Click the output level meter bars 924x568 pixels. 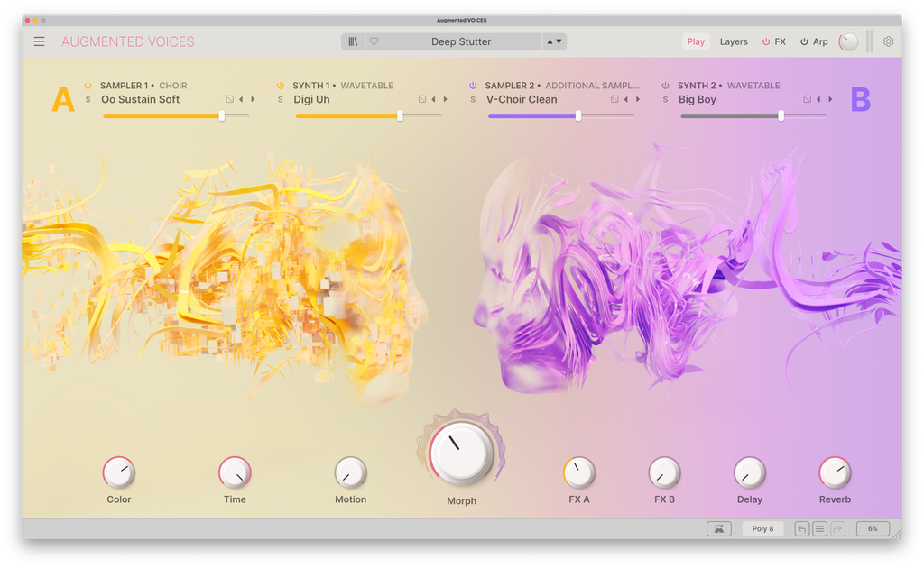coord(869,41)
